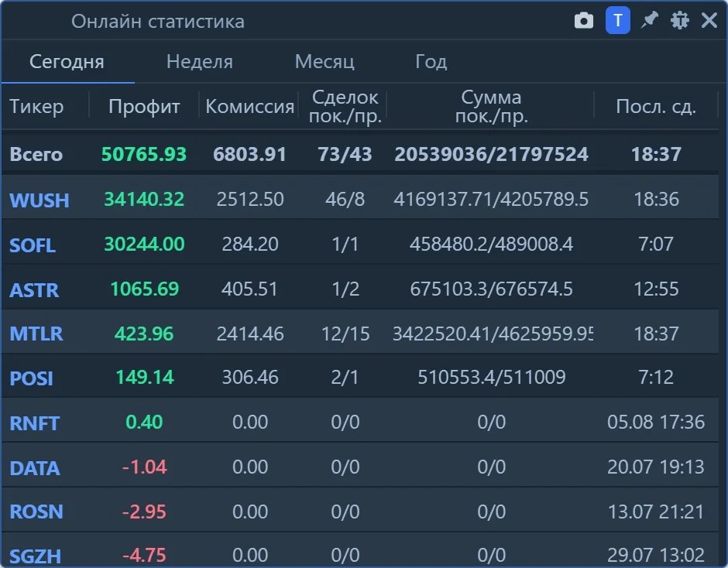Image resolution: width=728 pixels, height=568 pixels.
Task: Click ROSN loss value -2.95
Action: 144,512
